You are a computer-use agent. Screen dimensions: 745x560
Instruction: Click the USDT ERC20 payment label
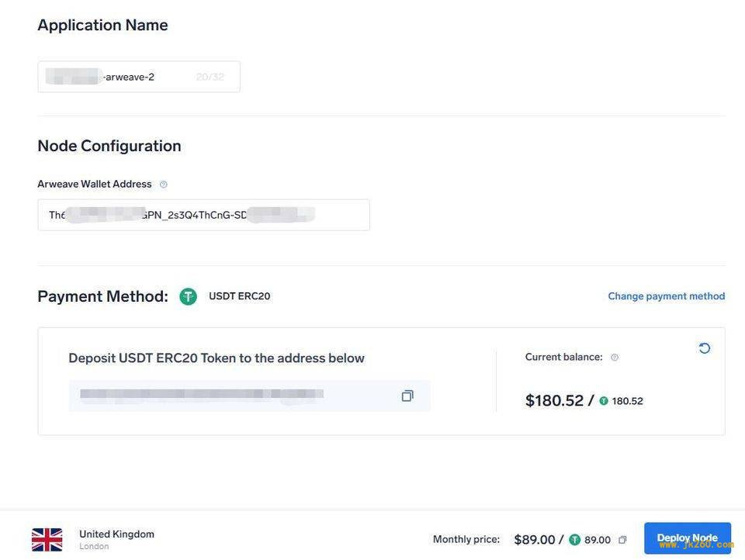(x=240, y=296)
